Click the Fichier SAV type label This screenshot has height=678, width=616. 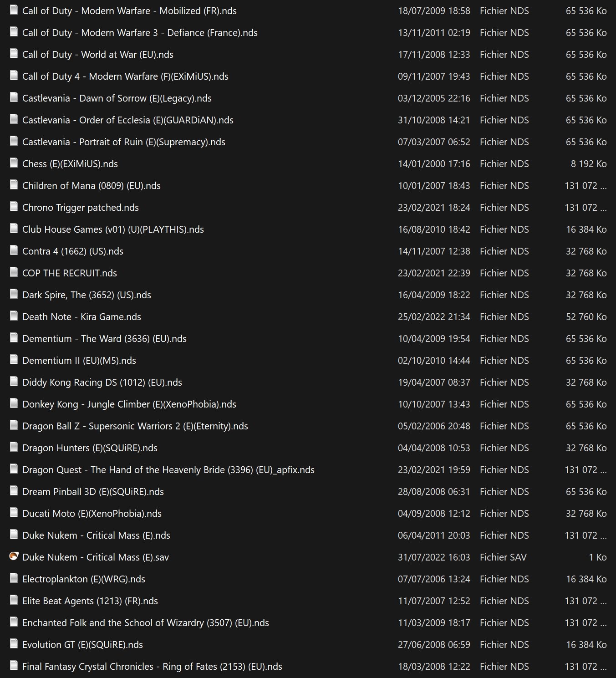tap(503, 557)
